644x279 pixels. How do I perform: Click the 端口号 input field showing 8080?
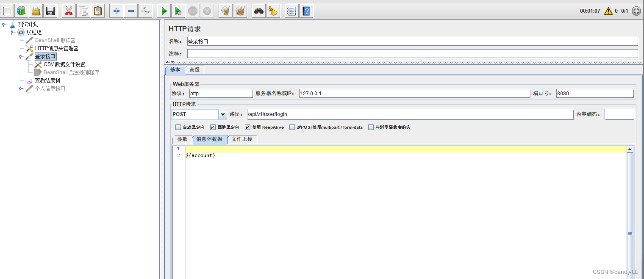pos(594,93)
